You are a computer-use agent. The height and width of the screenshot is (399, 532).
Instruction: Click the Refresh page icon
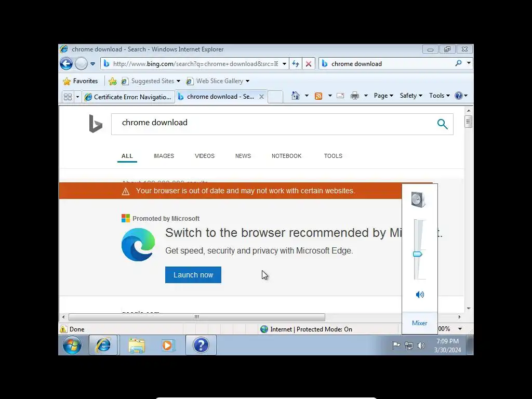click(x=296, y=64)
